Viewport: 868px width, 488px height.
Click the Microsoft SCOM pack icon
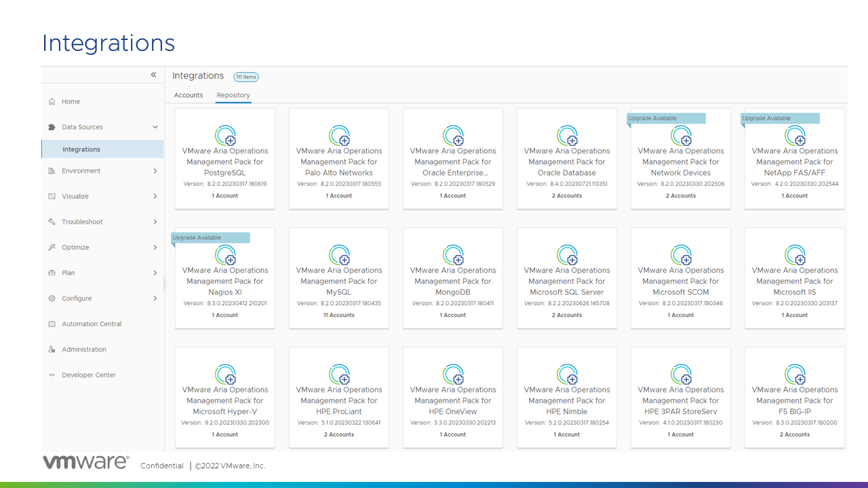pos(681,255)
